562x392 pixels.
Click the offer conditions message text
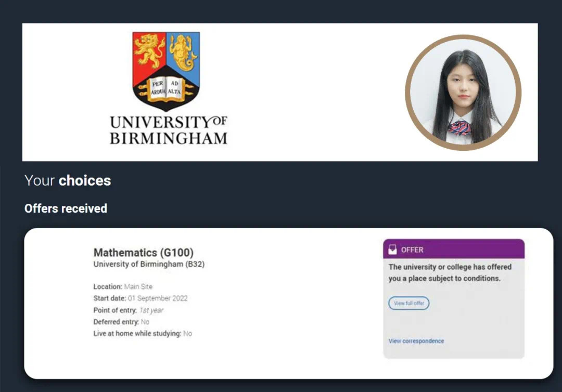pos(450,272)
